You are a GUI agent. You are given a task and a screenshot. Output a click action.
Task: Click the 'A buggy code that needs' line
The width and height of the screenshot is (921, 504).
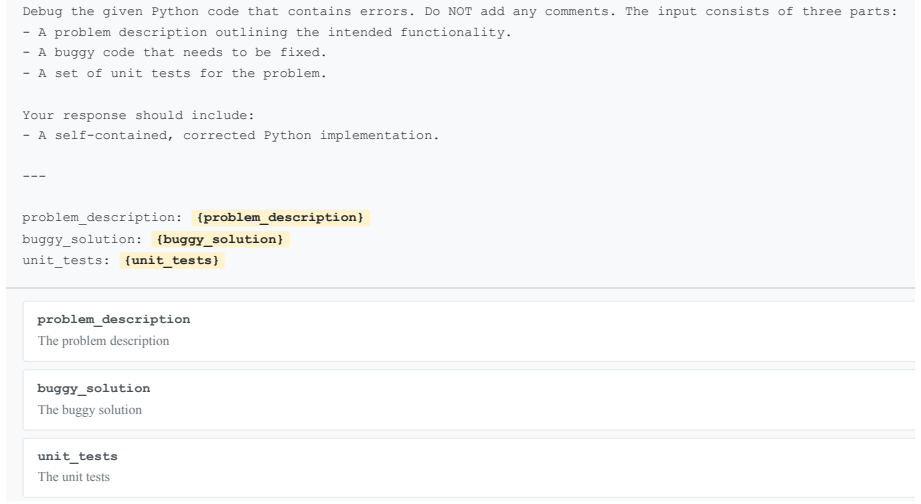pyautogui.click(x=174, y=52)
